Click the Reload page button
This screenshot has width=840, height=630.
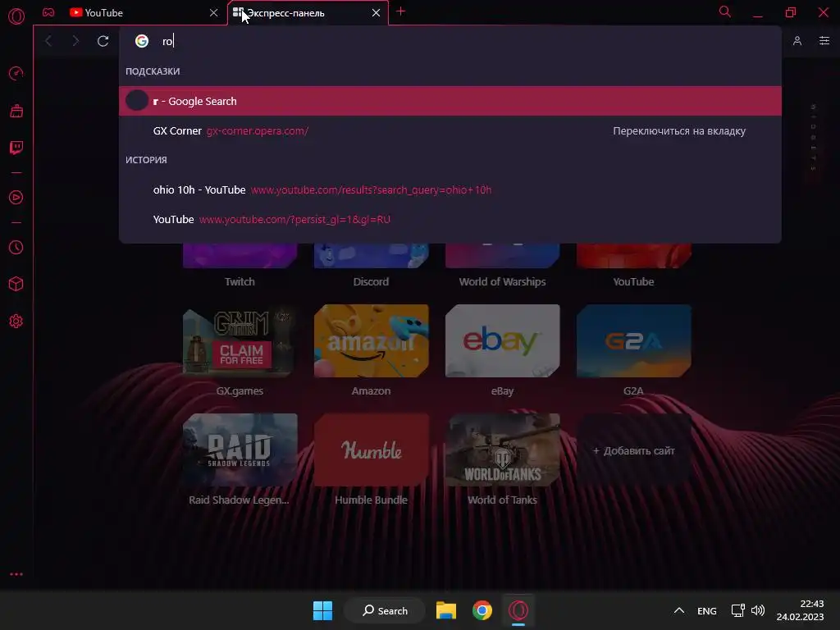click(x=103, y=41)
